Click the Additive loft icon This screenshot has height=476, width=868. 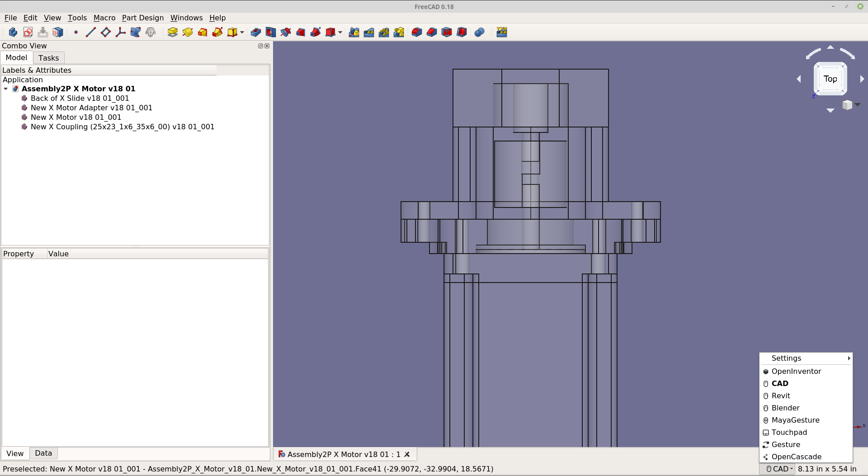203,32
